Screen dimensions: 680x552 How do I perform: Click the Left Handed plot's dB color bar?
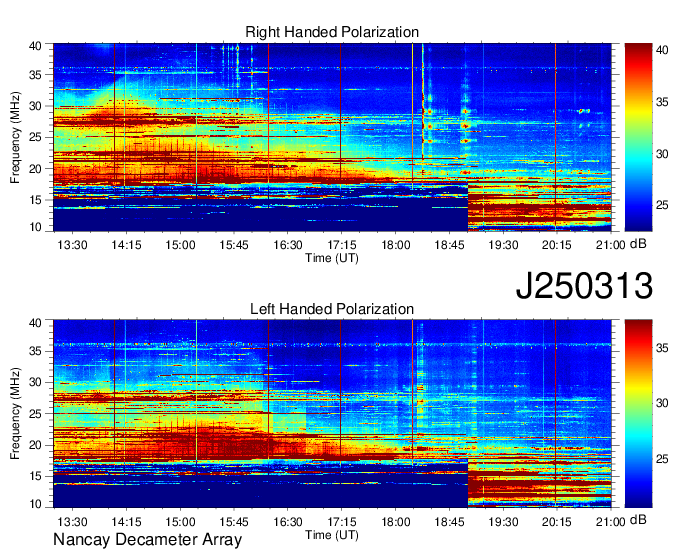pyautogui.click(x=638, y=414)
